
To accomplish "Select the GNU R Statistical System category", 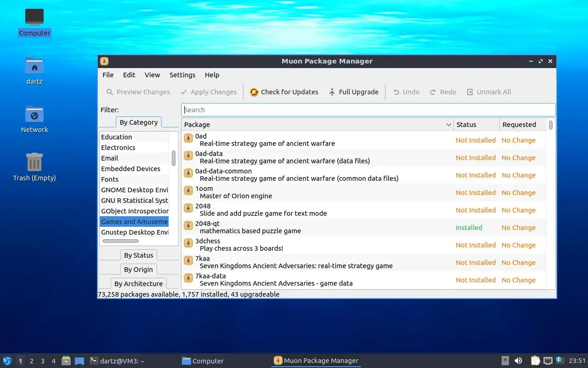I will tap(134, 201).
